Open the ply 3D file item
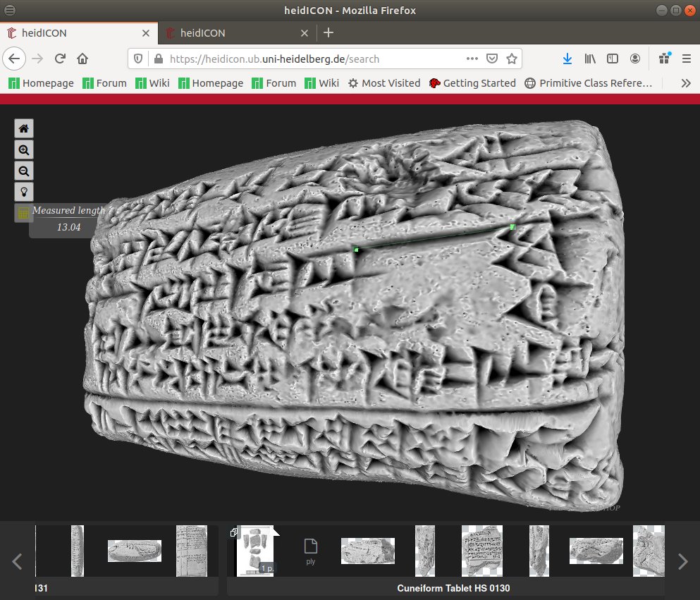 pyautogui.click(x=311, y=551)
